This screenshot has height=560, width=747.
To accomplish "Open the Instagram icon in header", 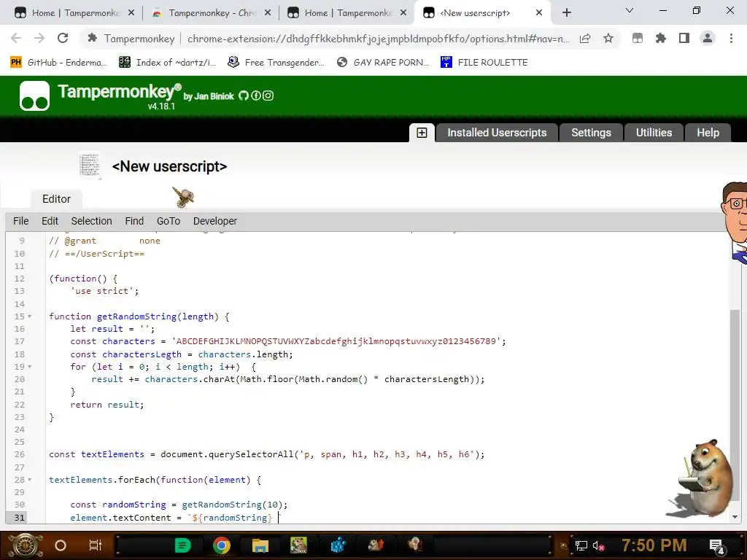I will click(x=268, y=96).
